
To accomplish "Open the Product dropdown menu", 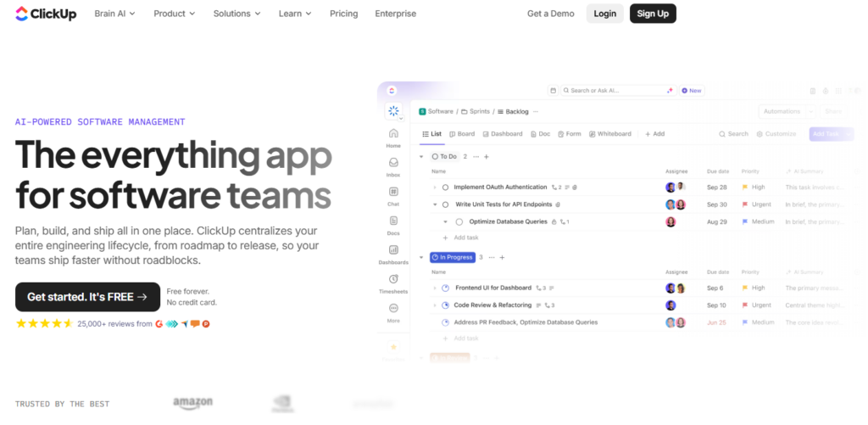I will [x=175, y=14].
